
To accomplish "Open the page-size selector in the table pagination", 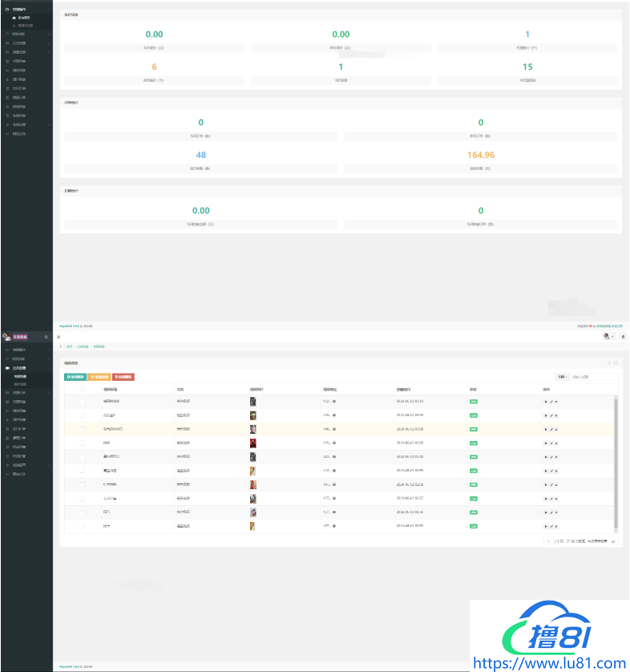I will (613, 542).
